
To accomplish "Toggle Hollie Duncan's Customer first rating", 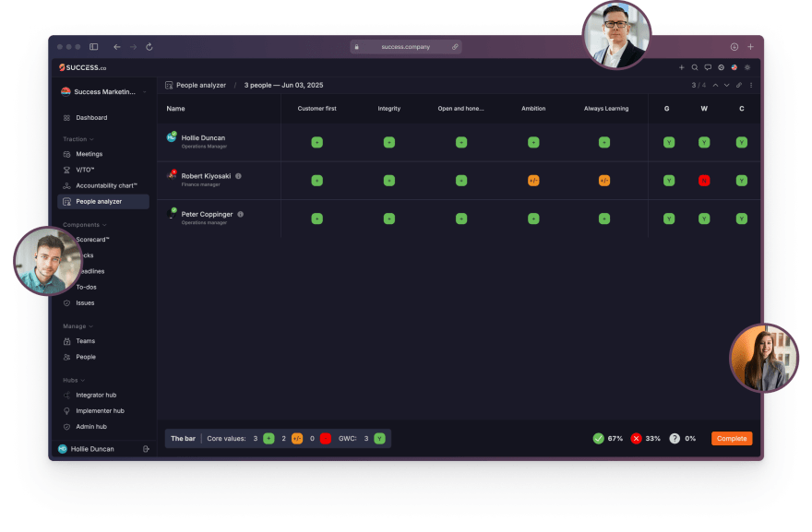I will click(316, 142).
